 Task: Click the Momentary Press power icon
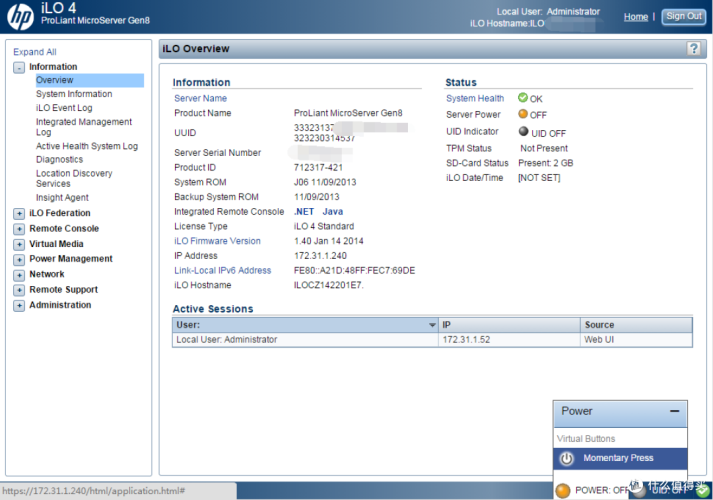[x=567, y=459]
